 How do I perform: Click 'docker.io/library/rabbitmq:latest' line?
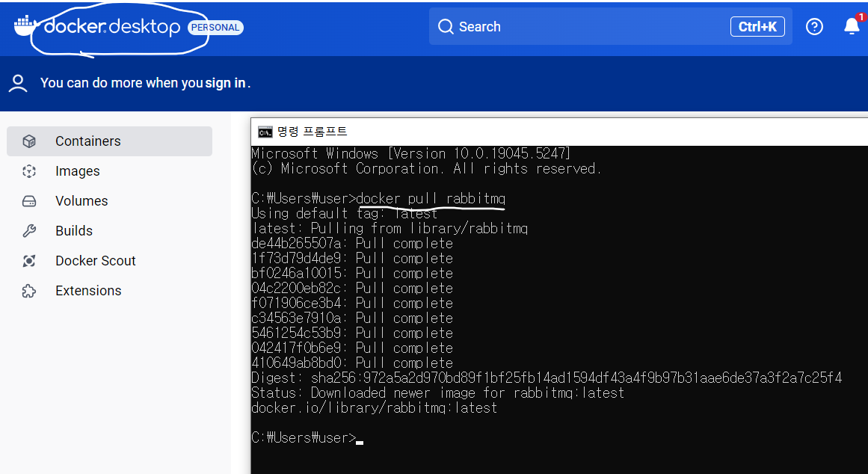375,408
